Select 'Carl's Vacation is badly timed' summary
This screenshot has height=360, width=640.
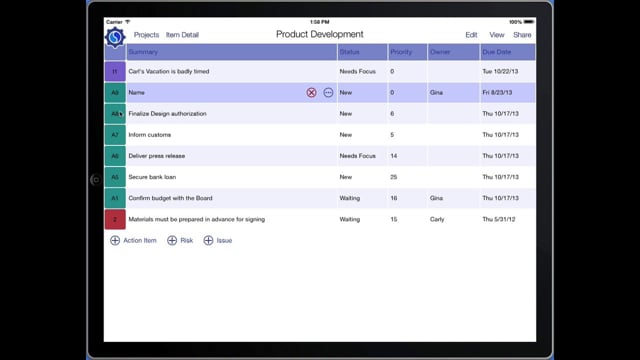pyautogui.click(x=169, y=71)
